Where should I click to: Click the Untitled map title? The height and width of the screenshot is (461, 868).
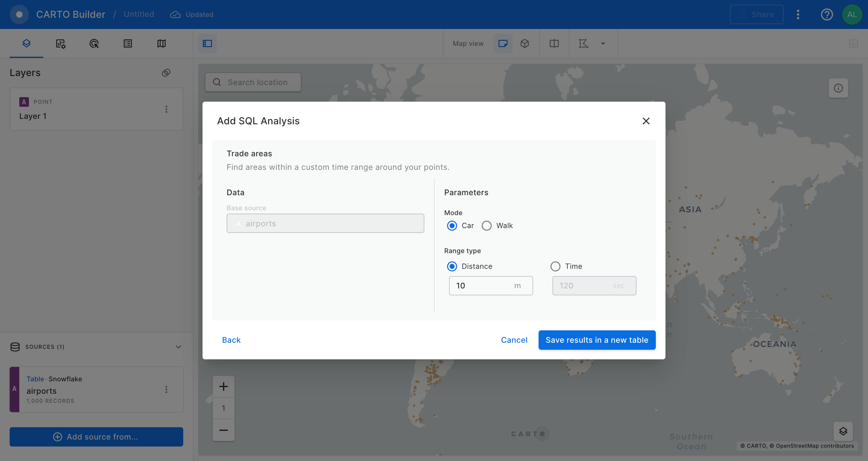tap(139, 14)
